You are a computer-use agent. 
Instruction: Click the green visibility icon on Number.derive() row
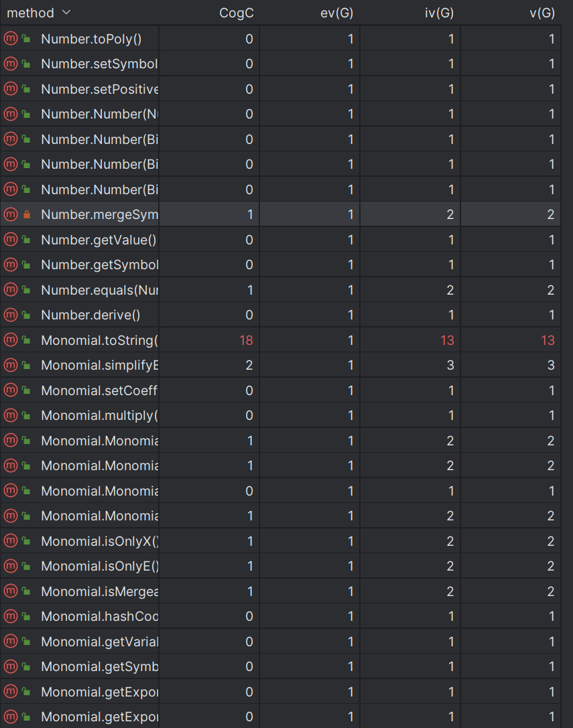coord(27,315)
